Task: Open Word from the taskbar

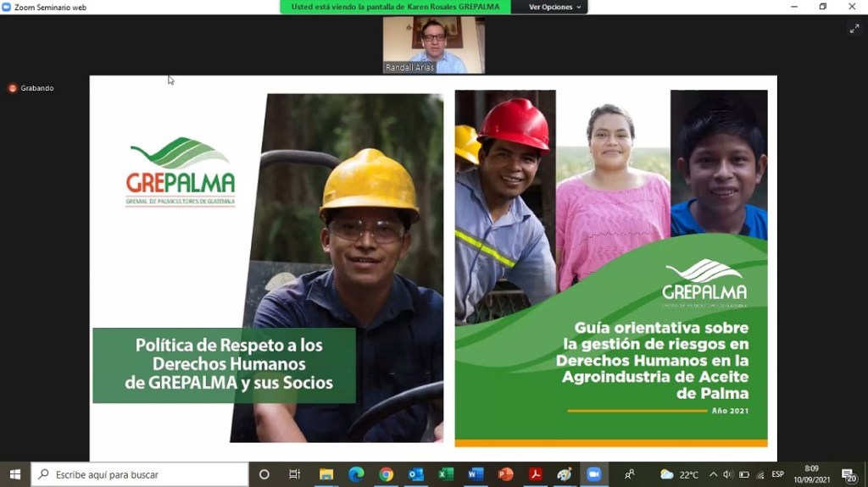Action: (x=476, y=474)
